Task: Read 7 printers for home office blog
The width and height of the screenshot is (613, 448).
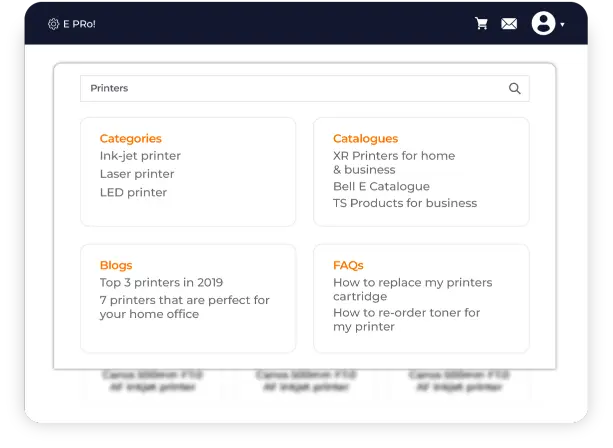Action: click(x=184, y=307)
